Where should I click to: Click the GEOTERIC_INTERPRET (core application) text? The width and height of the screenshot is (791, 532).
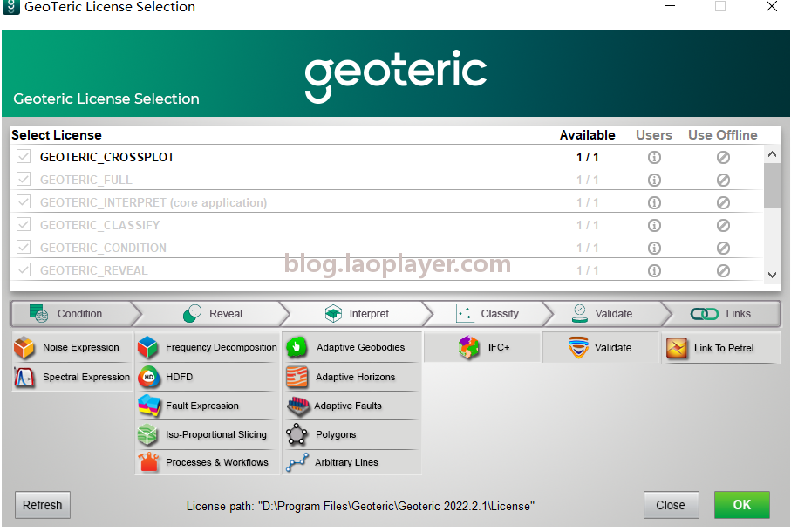point(153,202)
